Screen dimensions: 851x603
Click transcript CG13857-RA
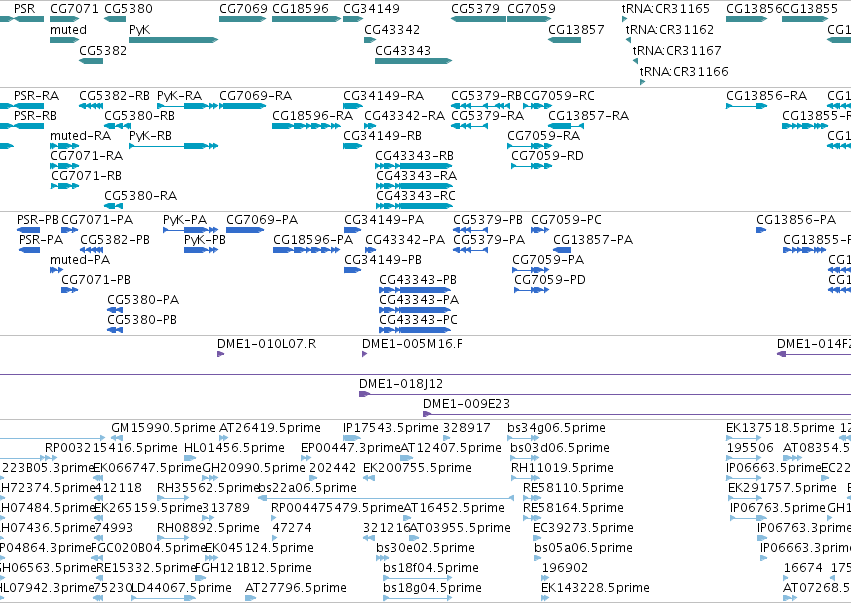coord(566,126)
